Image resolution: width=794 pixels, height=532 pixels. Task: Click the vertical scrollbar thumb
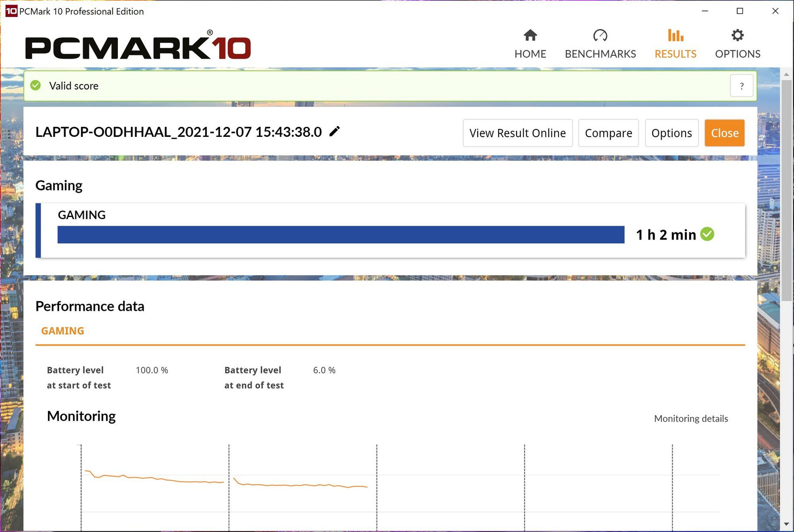click(x=787, y=190)
